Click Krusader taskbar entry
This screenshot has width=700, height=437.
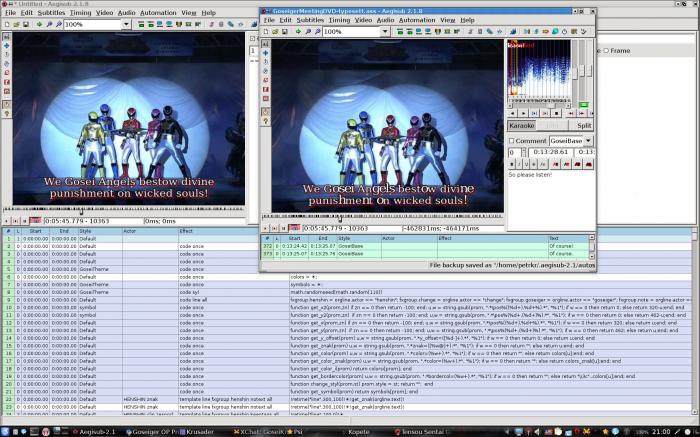(x=197, y=432)
